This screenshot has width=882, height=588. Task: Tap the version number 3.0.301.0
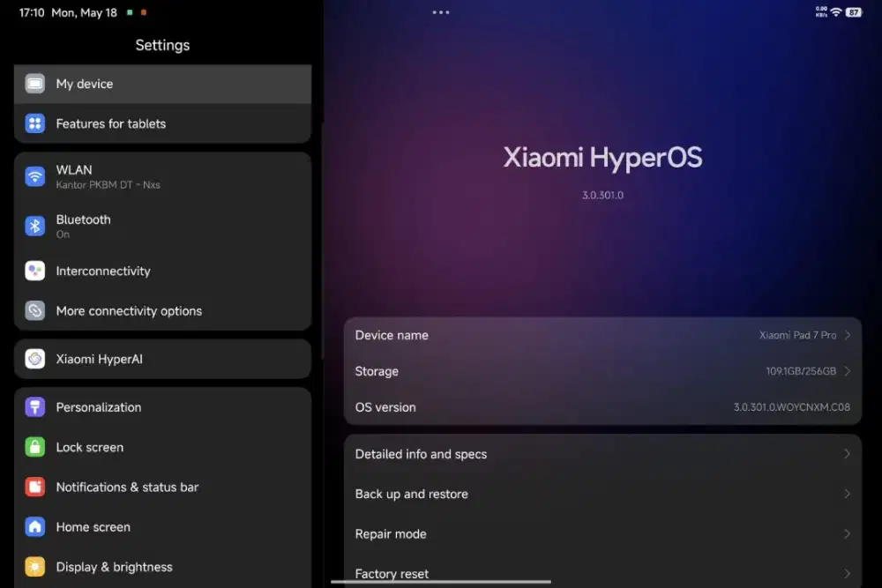[x=602, y=195]
